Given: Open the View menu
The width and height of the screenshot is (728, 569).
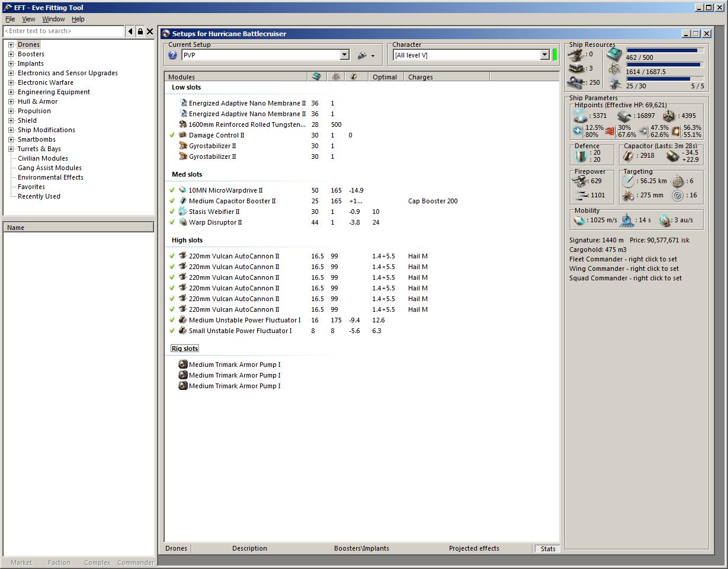Looking at the screenshot, I should [x=28, y=19].
